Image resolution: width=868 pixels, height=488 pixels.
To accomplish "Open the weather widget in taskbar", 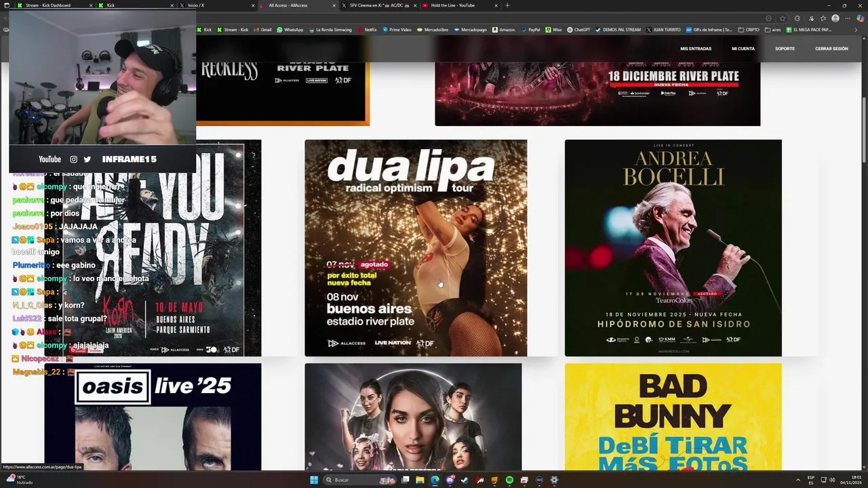I will [x=19, y=480].
